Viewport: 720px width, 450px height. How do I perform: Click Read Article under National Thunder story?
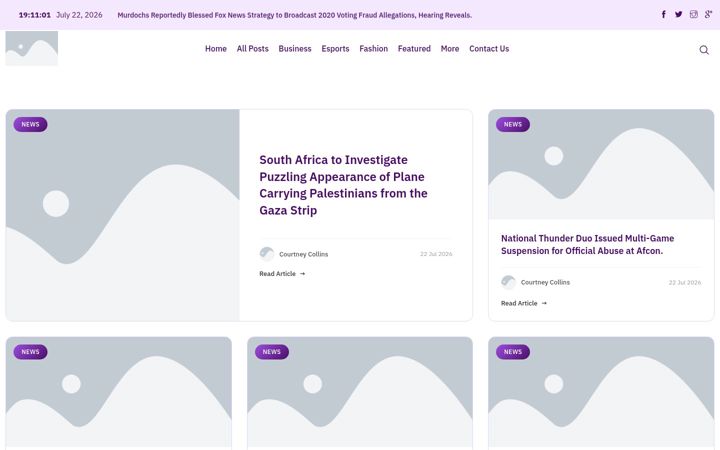[x=523, y=304]
